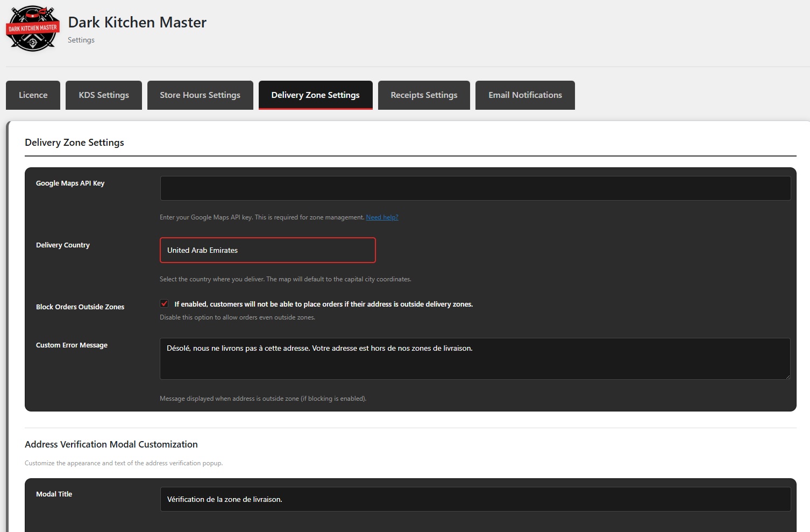Click the Settings subtitle under the title
The width and height of the screenshot is (810, 532).
tap(81, 40)
